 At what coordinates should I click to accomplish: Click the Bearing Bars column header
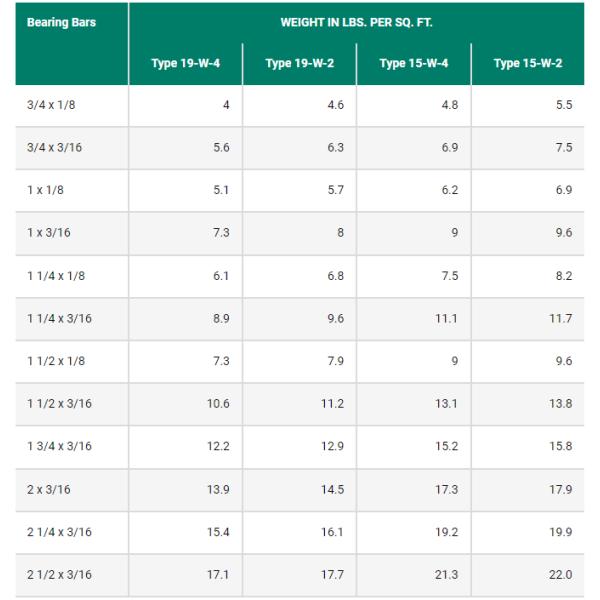(x=61, y=22)
